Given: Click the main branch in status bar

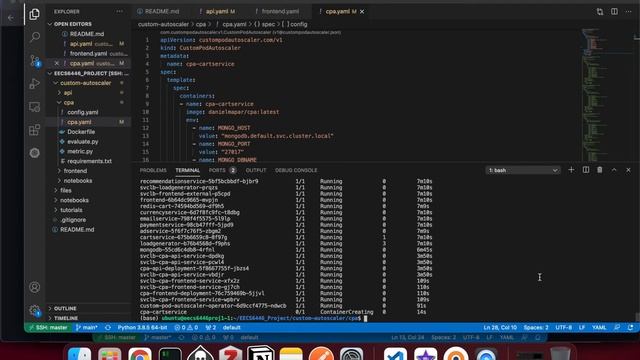Looking at the screenshot, I should [x=86, y=327].
